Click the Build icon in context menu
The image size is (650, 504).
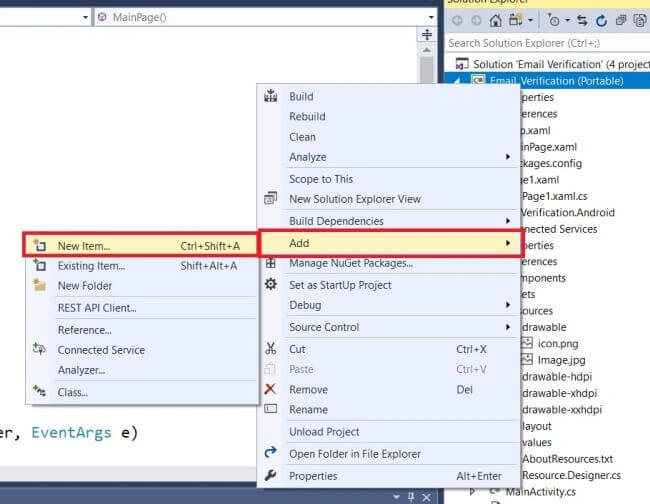[x=271, y=96]
